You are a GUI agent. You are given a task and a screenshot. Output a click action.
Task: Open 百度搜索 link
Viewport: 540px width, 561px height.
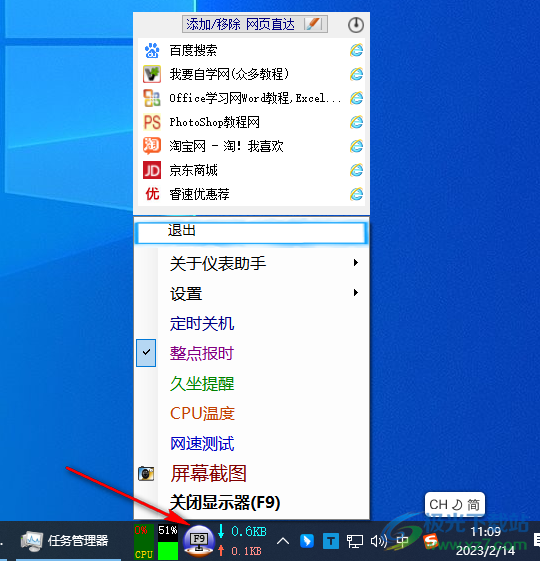[193, 50]
